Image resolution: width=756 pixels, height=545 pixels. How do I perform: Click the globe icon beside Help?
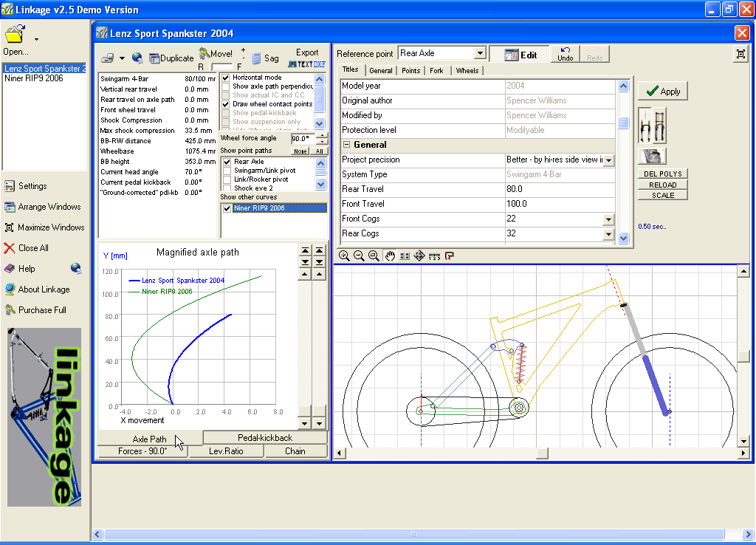[x=76, y=268]
